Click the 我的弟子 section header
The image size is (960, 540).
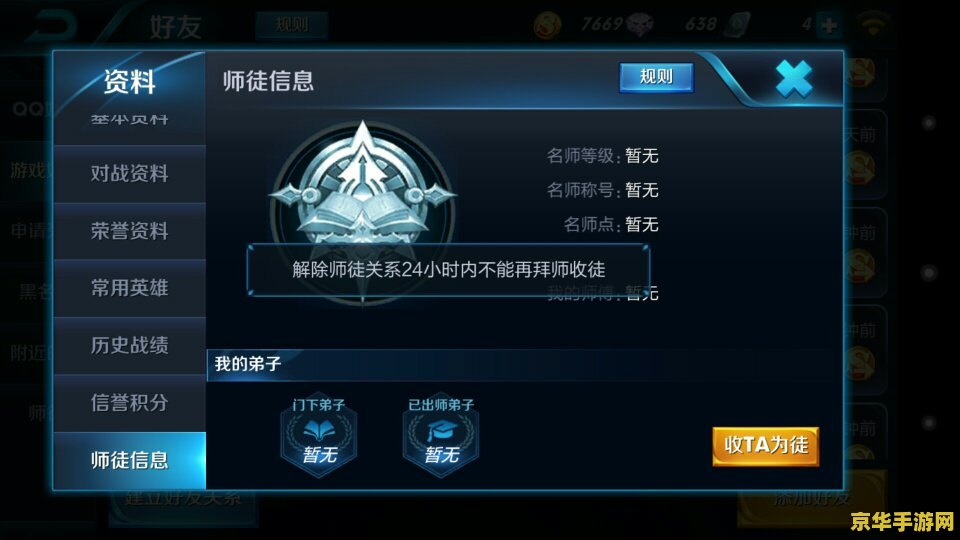[248, 364]
